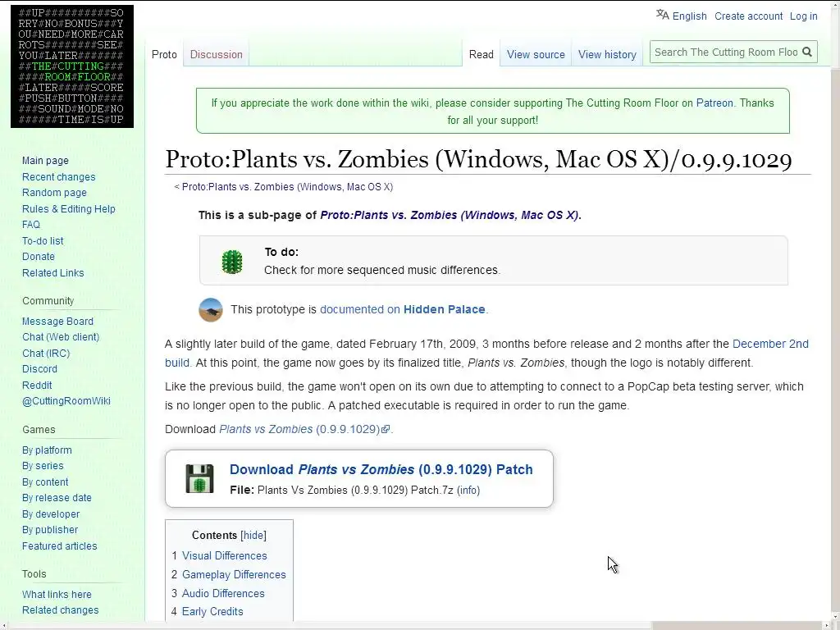This screenshot has height=630, width=840.
Task: Open Related changes tool
Action: (61, 610)
